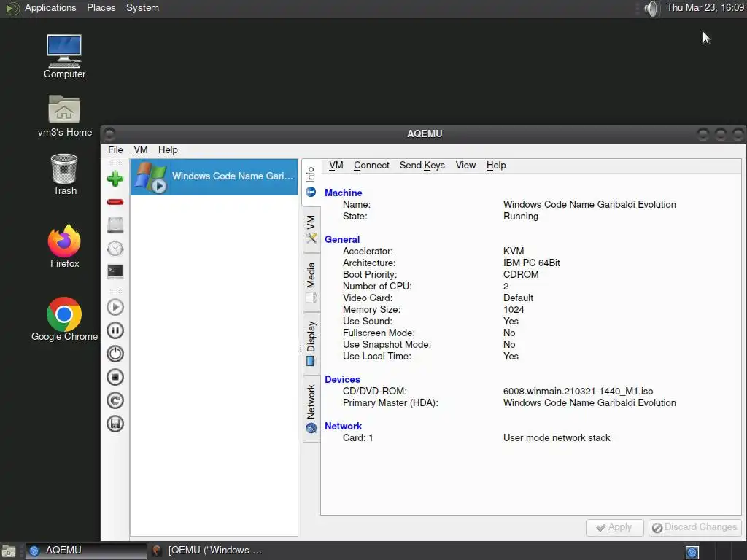Click the 6008.winmain ISO filename
Viewport: 747px width, 560px height.
578,392
